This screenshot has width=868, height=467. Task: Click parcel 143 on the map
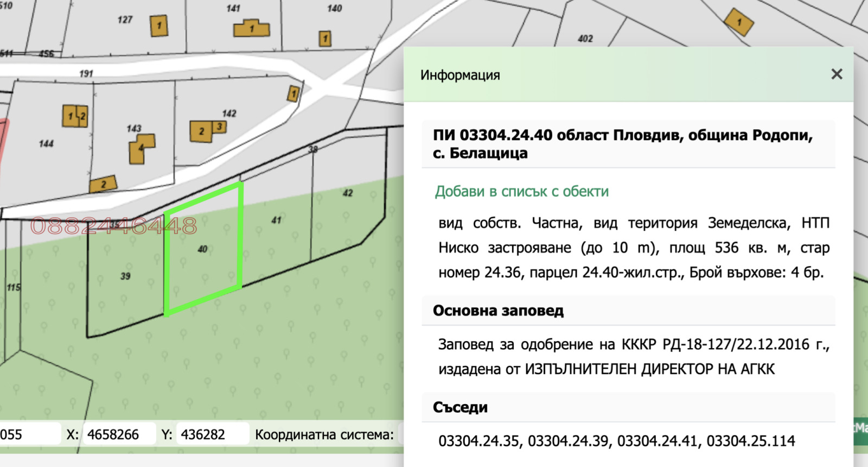[134, 129]
